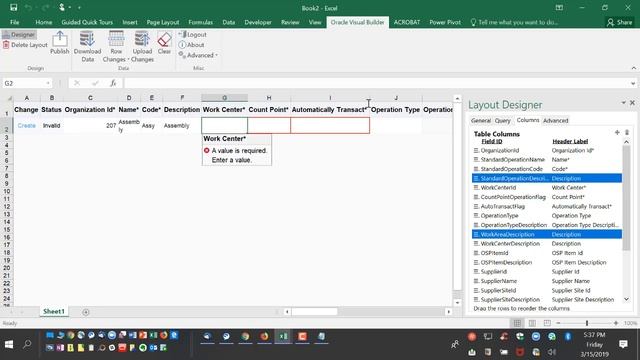
Task: Close the Layout Designer pane
Action: coord(632,103)
